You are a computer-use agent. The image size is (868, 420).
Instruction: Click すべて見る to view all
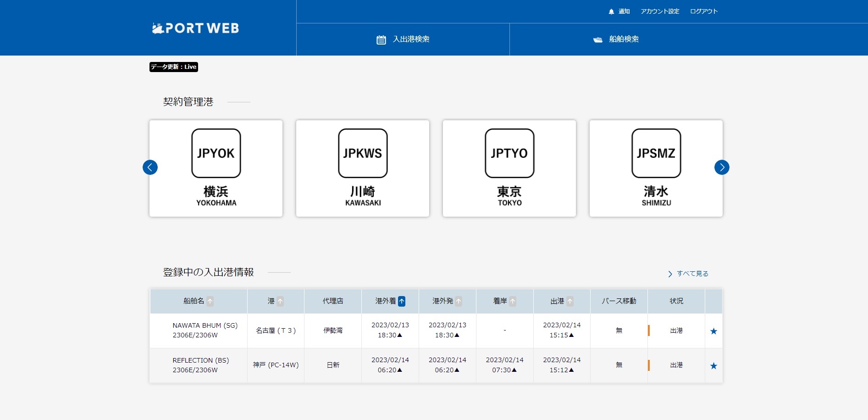692,274
